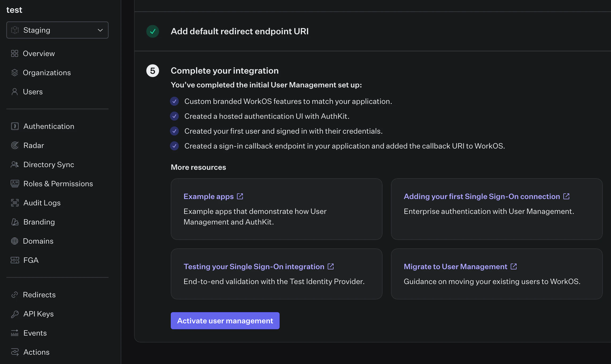
Task: Click the Domains globe icon
Action: (x=15, y=241)
